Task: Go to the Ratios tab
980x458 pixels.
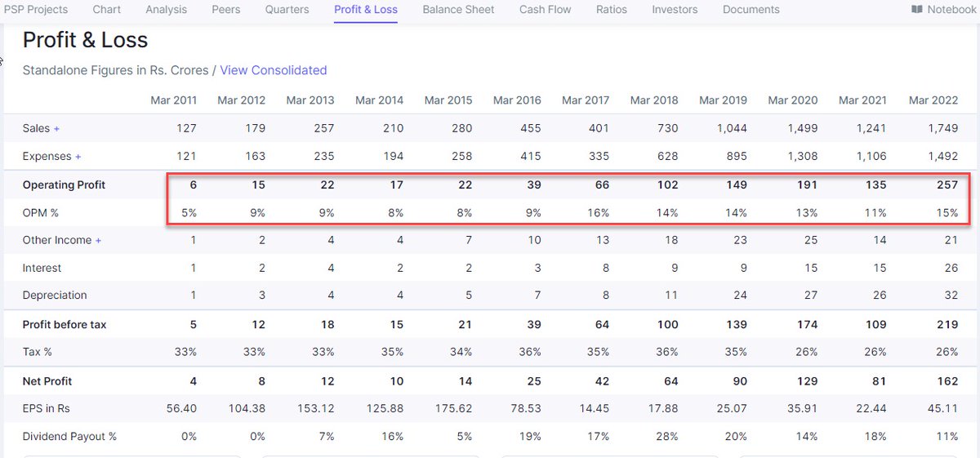Action: [x=612, y=10]
